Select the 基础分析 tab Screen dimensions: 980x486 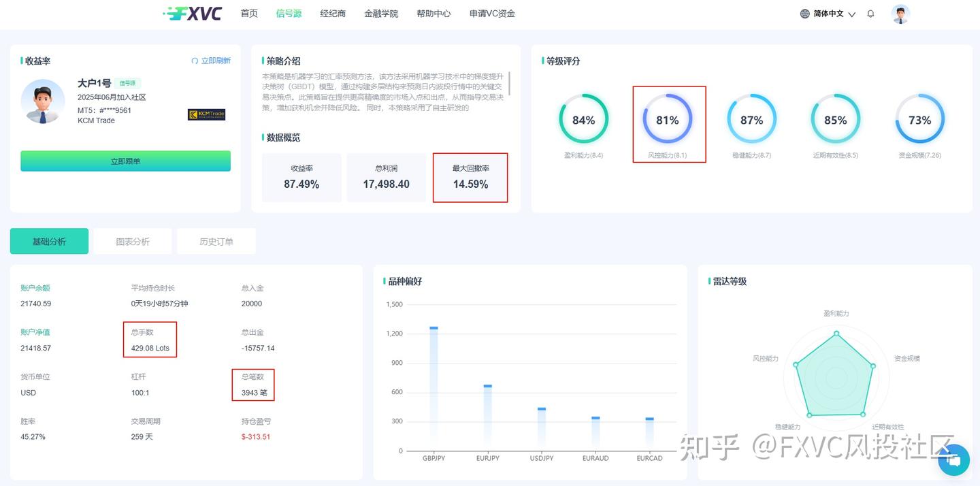(49, 240)
